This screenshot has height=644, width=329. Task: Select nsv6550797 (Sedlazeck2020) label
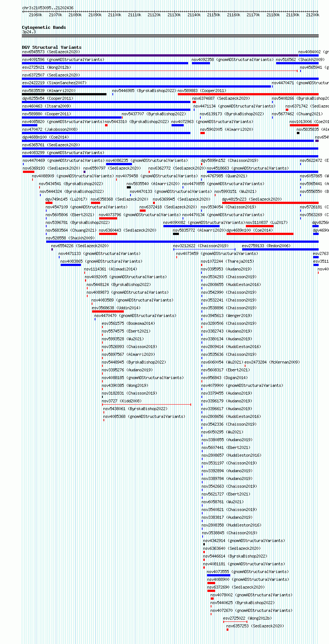coord(112,168)
